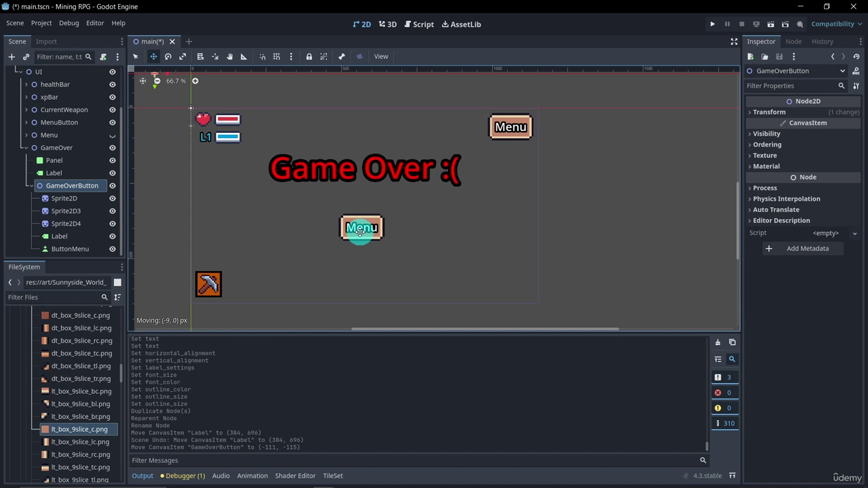Toggle visibility of the xpBar node
Image resolution: width=868 pixels, height=488 pixels.
(113, 97)
